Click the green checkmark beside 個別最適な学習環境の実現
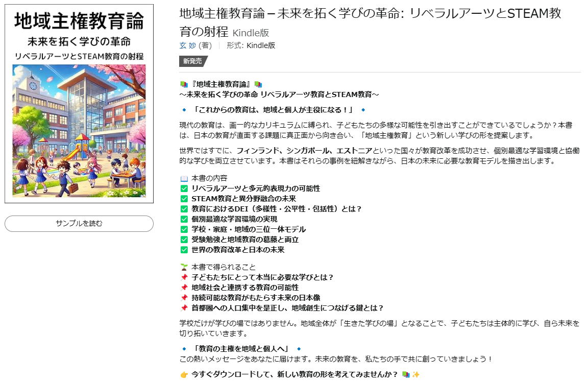The height and width of the screenshot is (381, 588). [184, 219]
